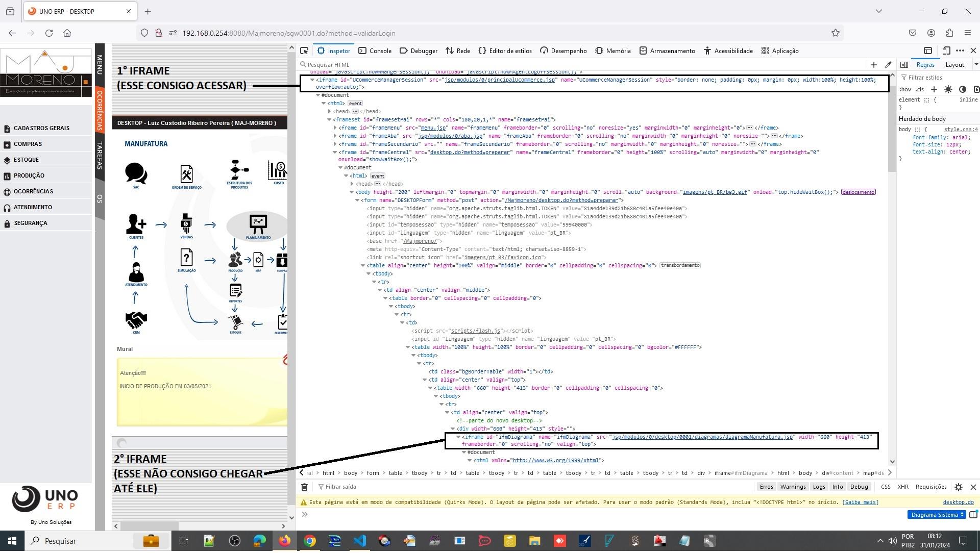980x553 pixels.
Task: Open the Diagrama Sistema context selector
Action: [937, 515]
